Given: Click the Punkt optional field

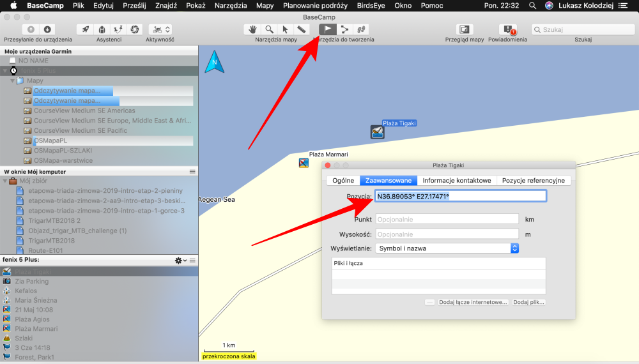Looking at the screenshot, I should (447, 219).
